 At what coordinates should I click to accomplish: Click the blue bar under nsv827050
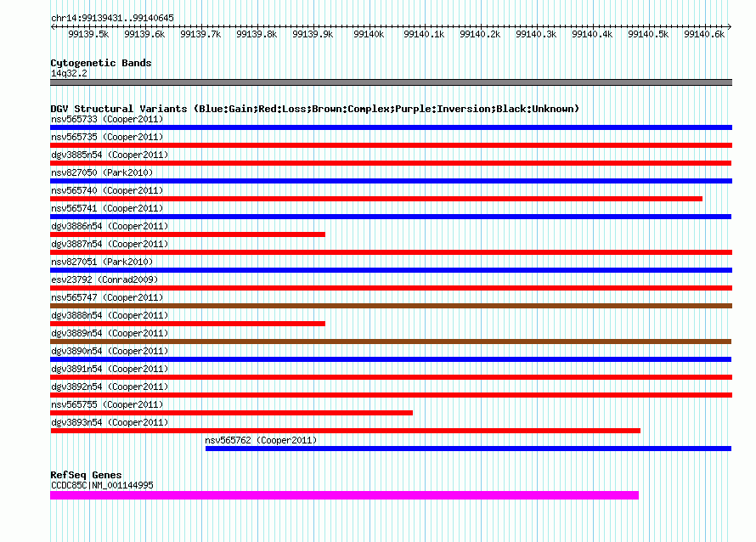click(391, 181)
